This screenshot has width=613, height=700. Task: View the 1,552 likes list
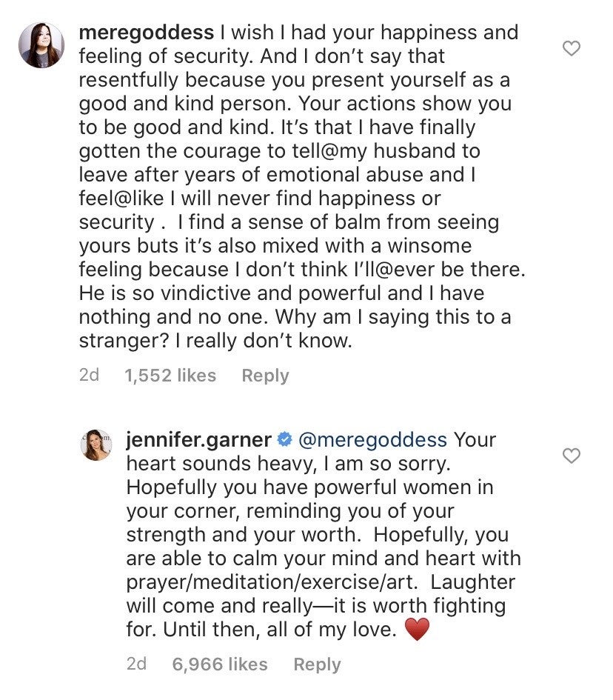click(170, 376)
